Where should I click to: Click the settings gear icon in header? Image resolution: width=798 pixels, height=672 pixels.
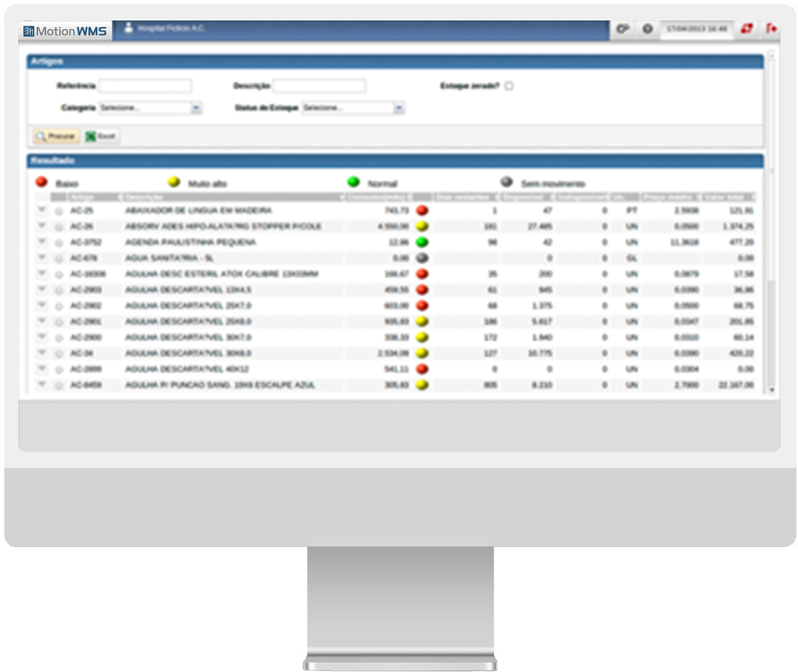[x=622, y=29]
